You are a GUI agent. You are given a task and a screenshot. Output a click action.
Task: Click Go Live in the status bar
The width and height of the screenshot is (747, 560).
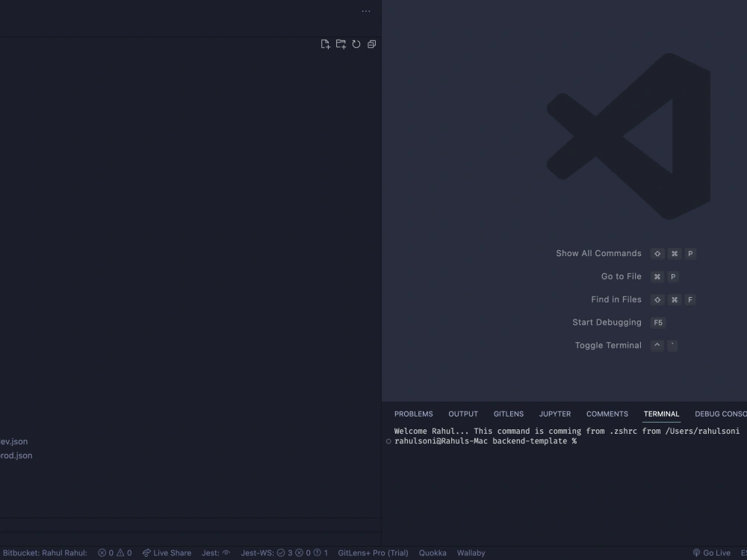(x=712, y=553)
